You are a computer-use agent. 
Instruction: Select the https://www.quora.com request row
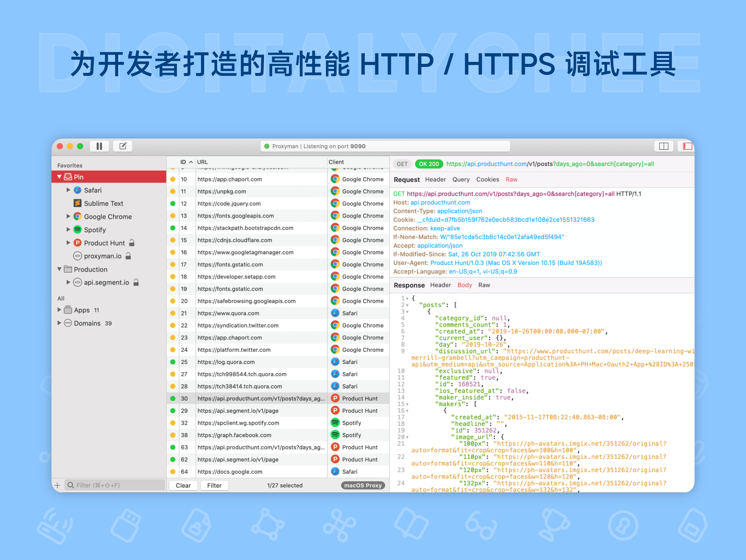tap(278, 313)
